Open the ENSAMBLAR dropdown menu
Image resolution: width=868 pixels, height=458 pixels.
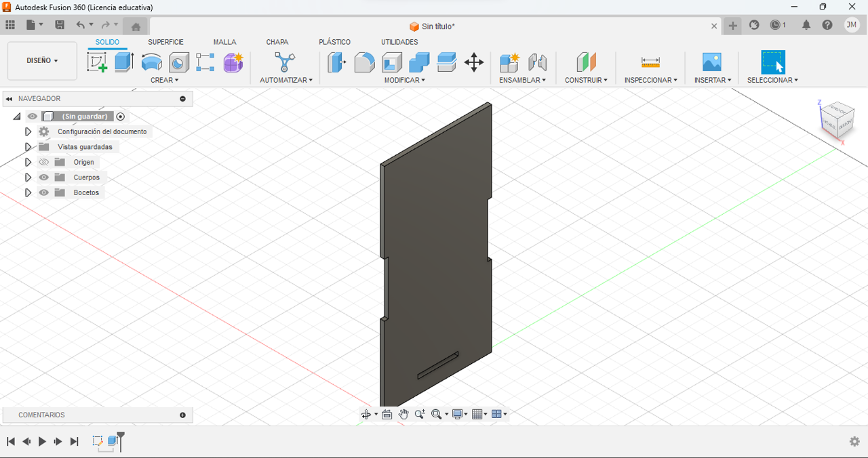[522, 80]
